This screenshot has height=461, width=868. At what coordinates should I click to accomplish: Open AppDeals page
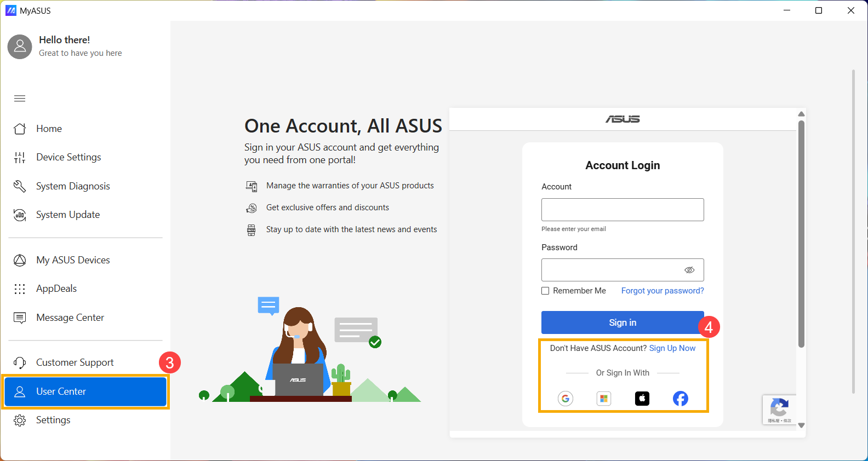coord(85,289)
